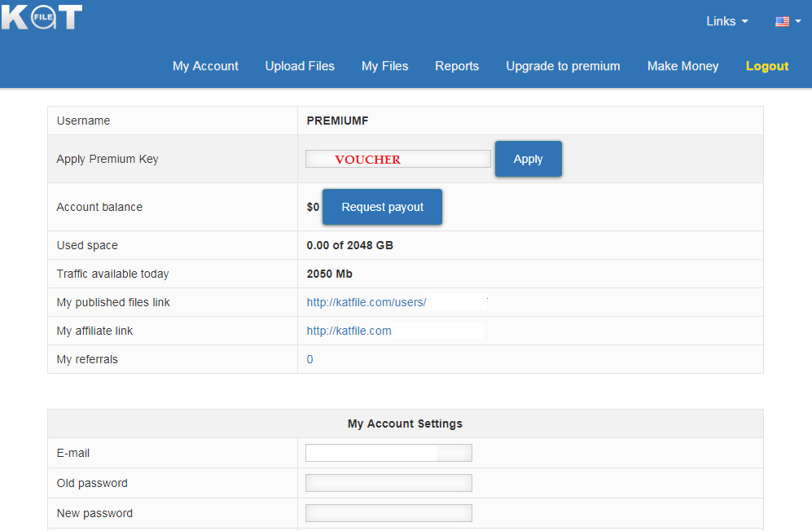812x531 pixels.
Task: Click the referrals count link
Action: click(x=309, y=359)
